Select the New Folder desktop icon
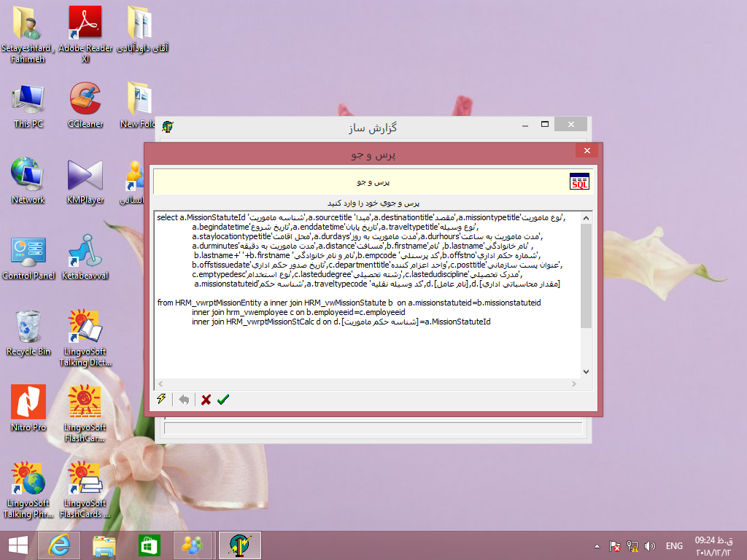The image size is (747, 560). coord(138,106)
